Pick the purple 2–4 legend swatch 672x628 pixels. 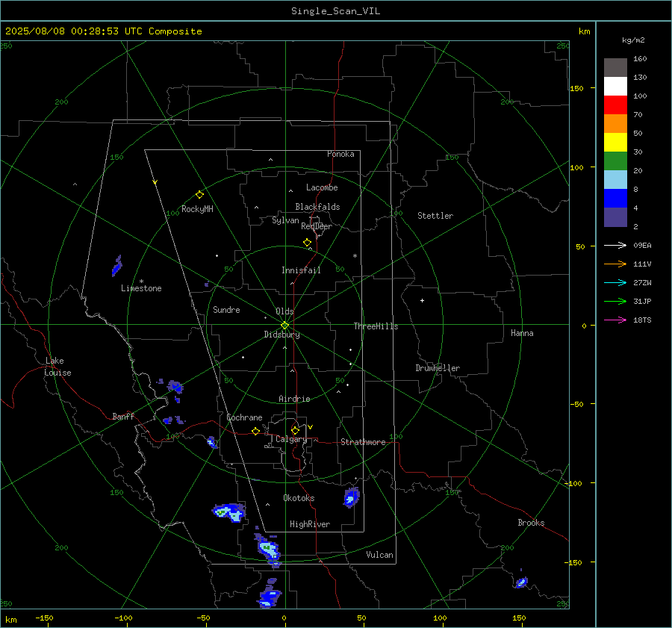point(615,217)
